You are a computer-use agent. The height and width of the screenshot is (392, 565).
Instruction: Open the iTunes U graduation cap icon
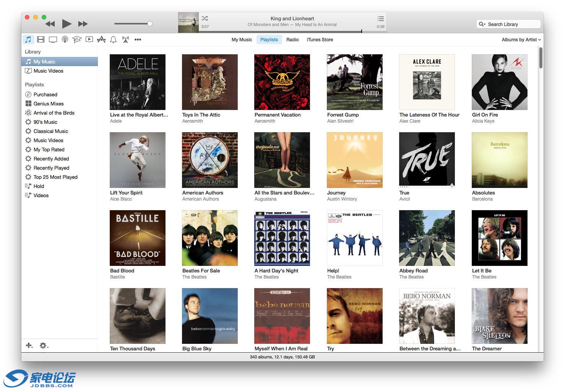[77, 39]
